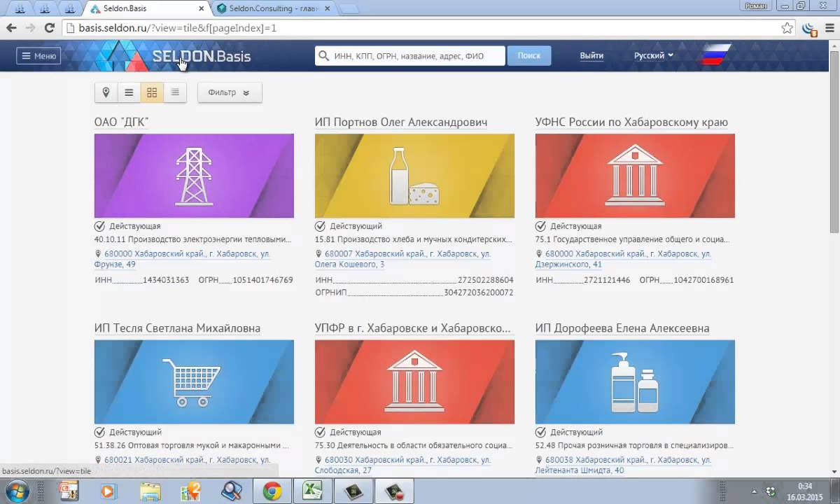Switch to list view icon
The image size is (840, 504).
point(129,92)
